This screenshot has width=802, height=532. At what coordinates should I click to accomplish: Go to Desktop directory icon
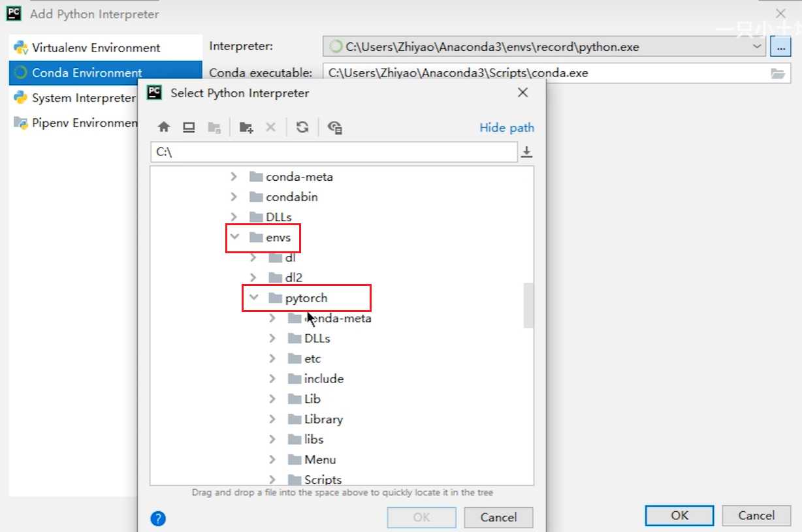point(189,127)
